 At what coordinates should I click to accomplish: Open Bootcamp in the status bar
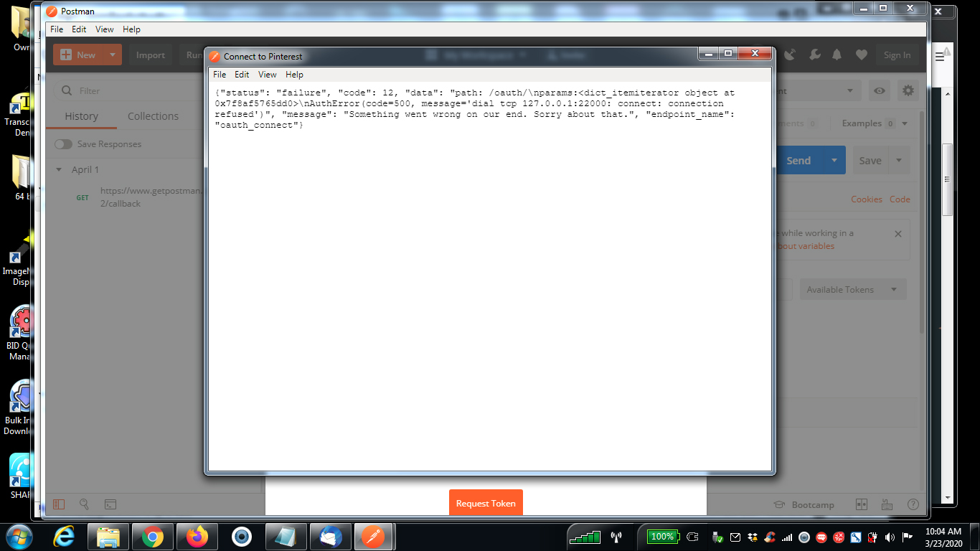click(804, 504)
